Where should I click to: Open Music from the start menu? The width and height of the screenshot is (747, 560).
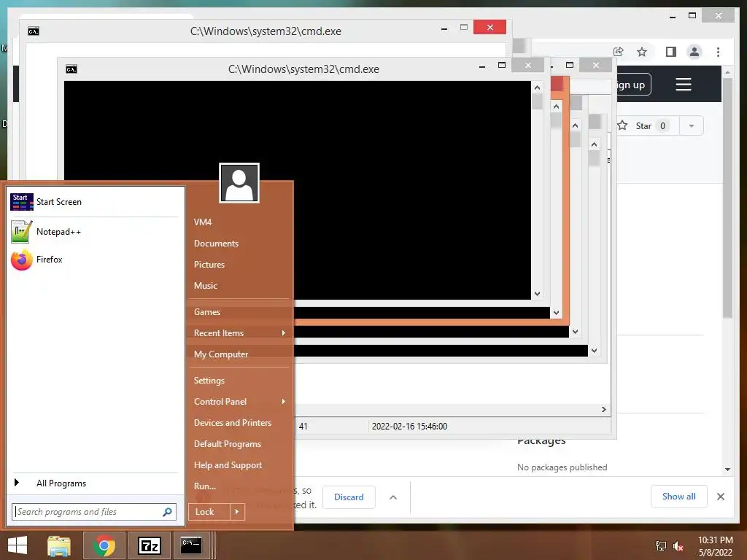click(x=205, y=286)
